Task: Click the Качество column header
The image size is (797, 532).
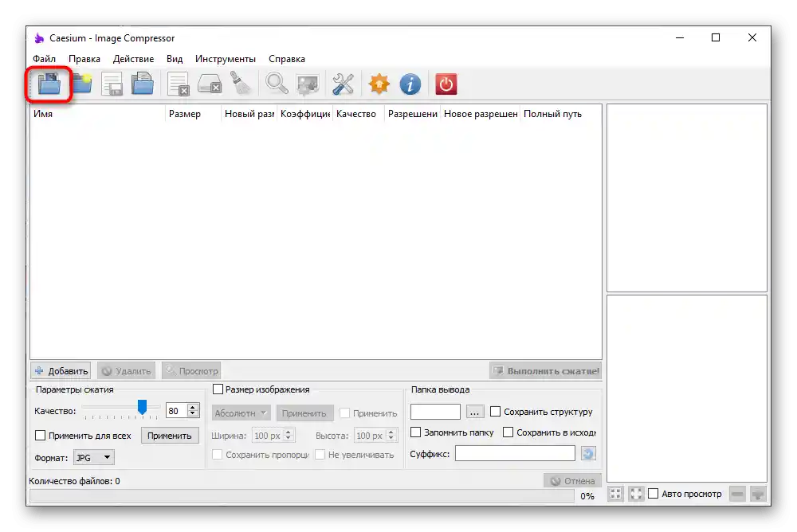Action: (x=359, y=114)
